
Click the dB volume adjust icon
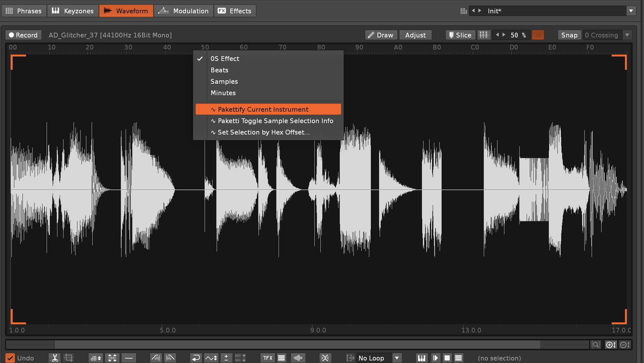(x=95, y=358)
